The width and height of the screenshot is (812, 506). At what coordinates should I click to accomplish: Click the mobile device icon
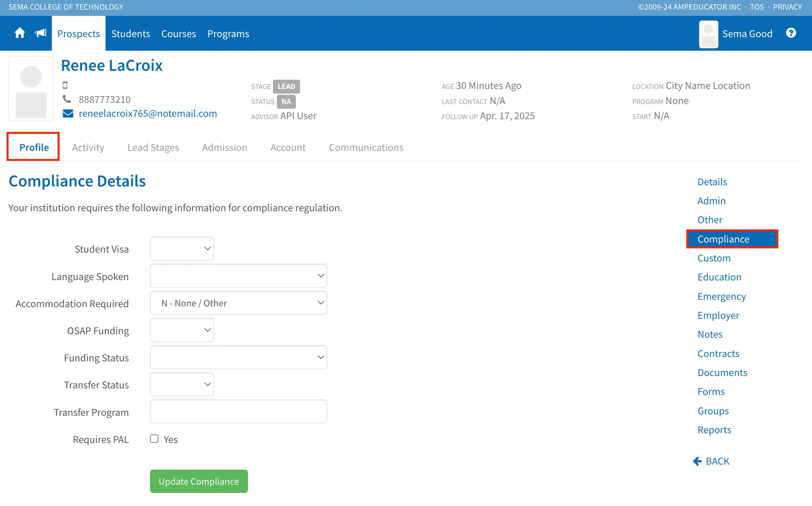65,85
